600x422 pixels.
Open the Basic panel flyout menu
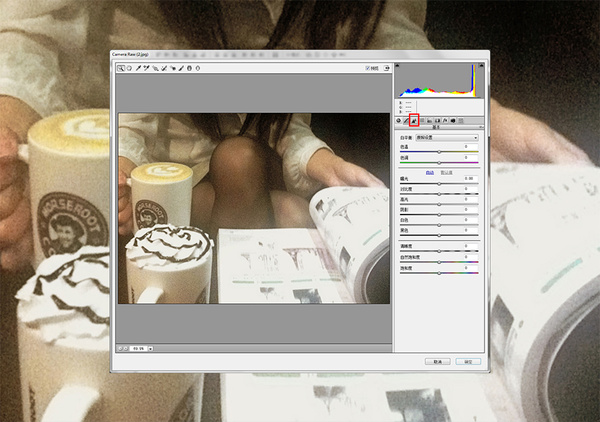[481, 127]
